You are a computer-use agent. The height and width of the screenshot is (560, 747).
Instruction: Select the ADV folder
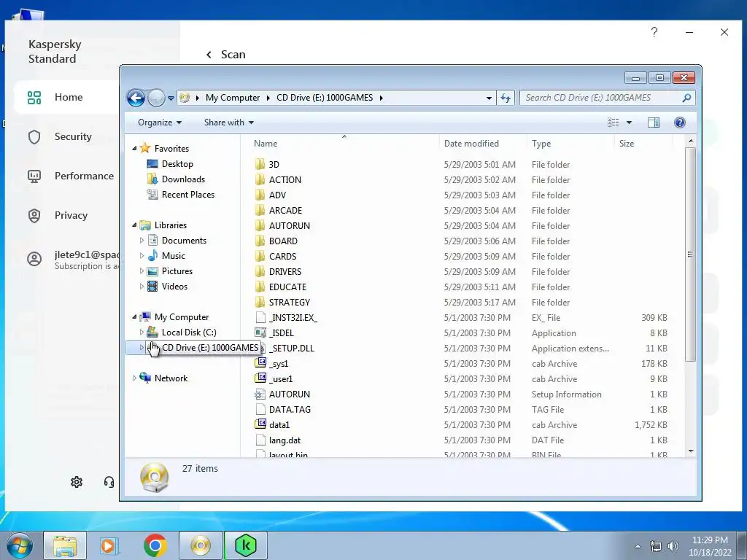tap(277, 195)
